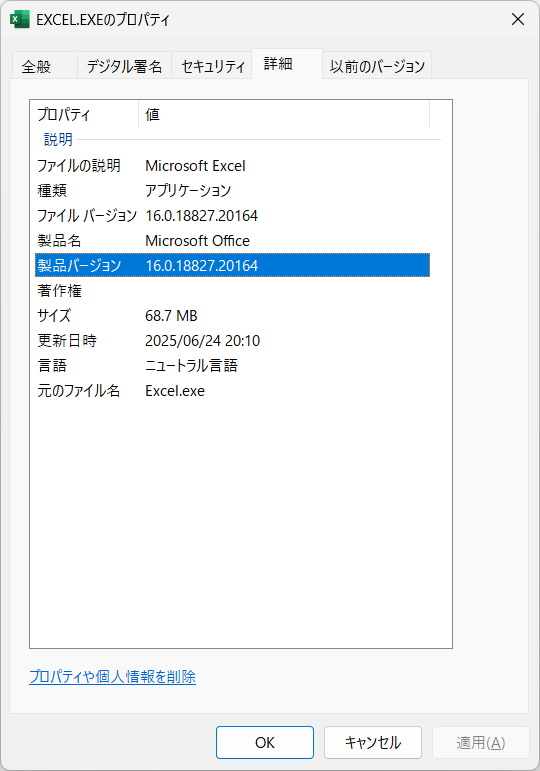The height and width of the screenshot is (771, 540).
Task: Select the 種類 property row label
Action: point(52,190)
